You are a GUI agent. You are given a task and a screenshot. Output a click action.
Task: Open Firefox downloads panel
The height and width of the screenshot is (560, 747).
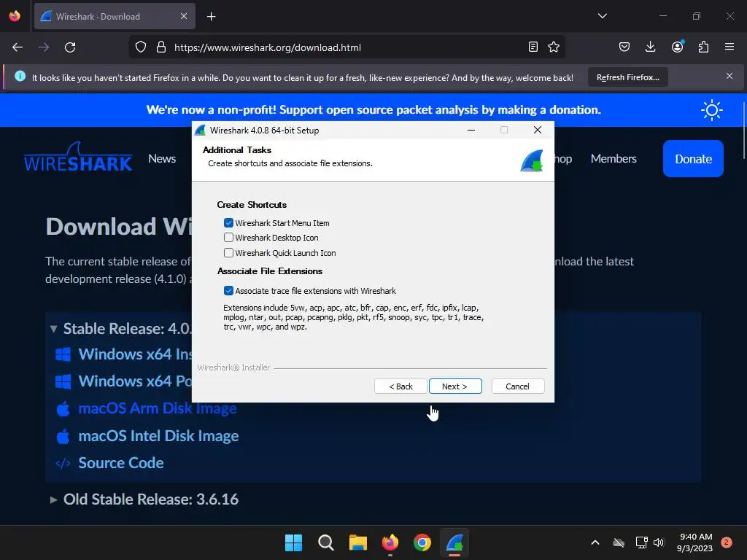click(650, 47)
